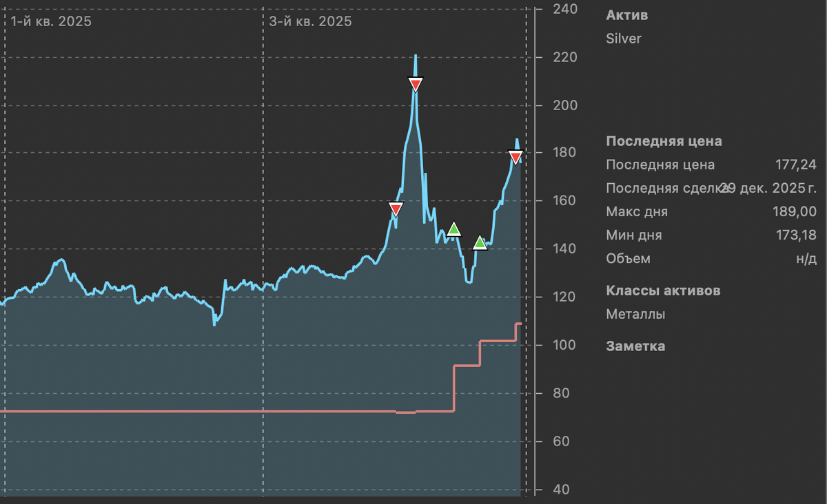The height and width of the screenshot is (504, 827).
Task: Click the date '29 дек. 2025 г.'
Action: click(768, 188)
